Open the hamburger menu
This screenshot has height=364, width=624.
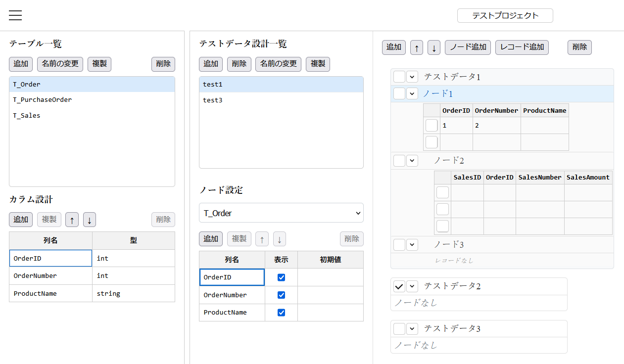click(15, 15)
